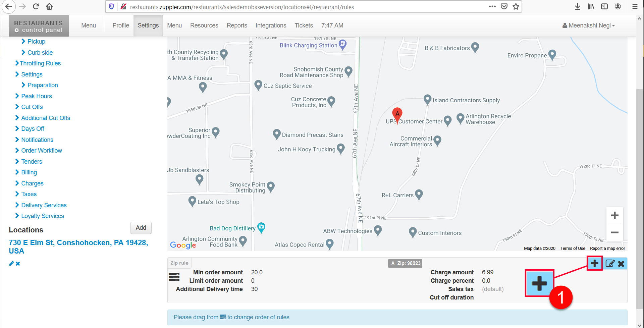Toggle browser sidebar icon
This screenshot has height=328, width=644.
[604, 6]
